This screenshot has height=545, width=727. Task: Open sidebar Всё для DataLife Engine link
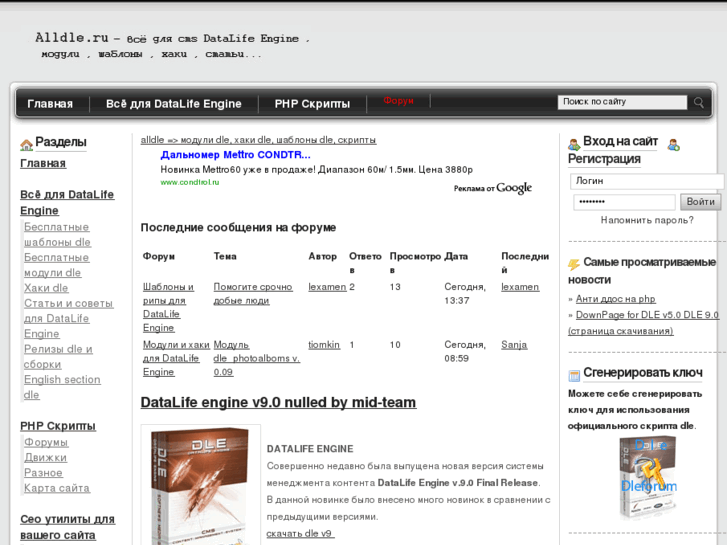coord(67,203)
